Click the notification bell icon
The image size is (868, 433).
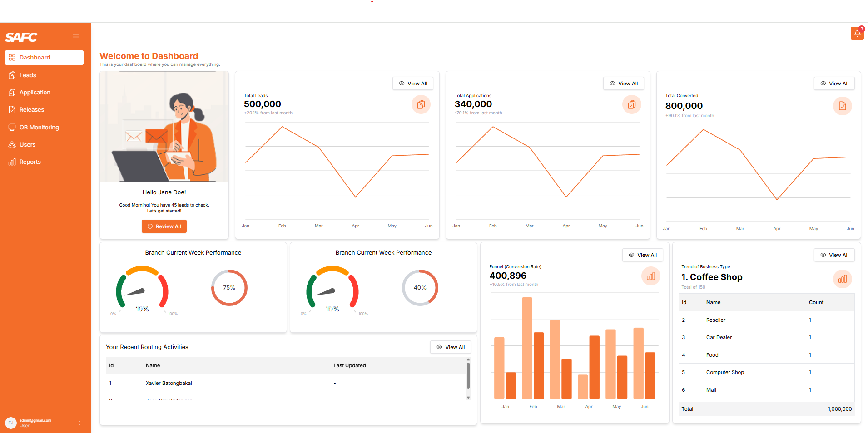[x=857, y=34]
